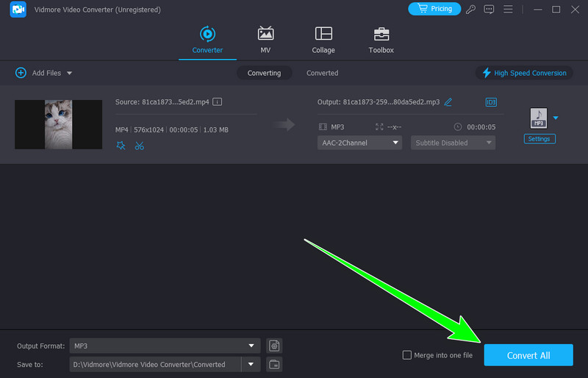Open the video effects enhance star icon
Image resolution: width=588 pixels, height=378 pixels.
coord(121,146)
